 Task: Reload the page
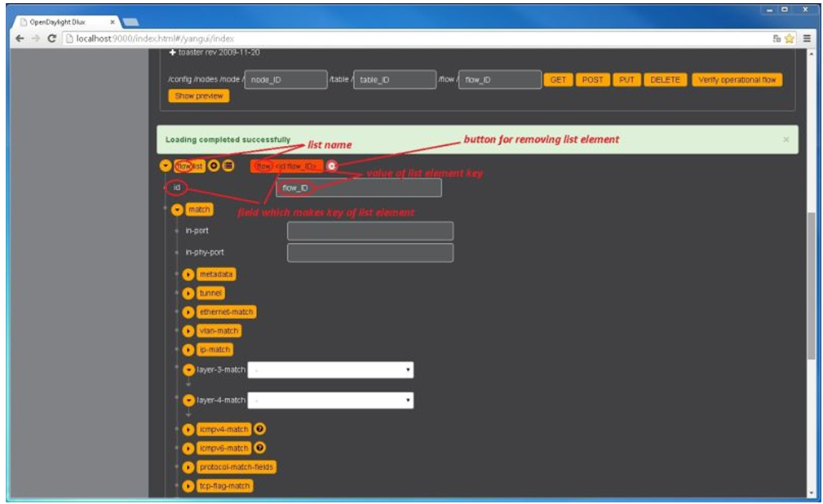pos(51,38)
